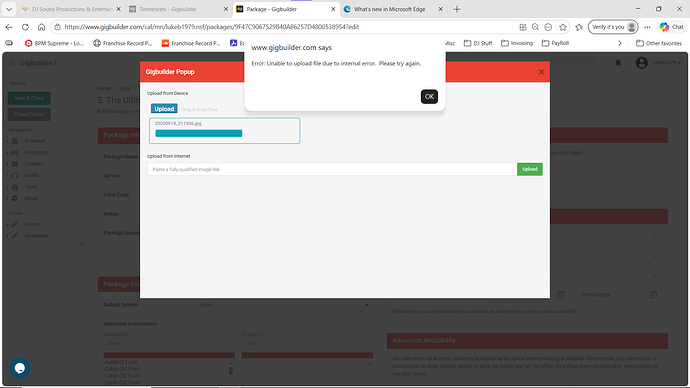The width and height of the screenshot is (690, 388).
Task: Click the upload progress bar for 20200919_211556.jpg
Action: [x=198, y=133]
